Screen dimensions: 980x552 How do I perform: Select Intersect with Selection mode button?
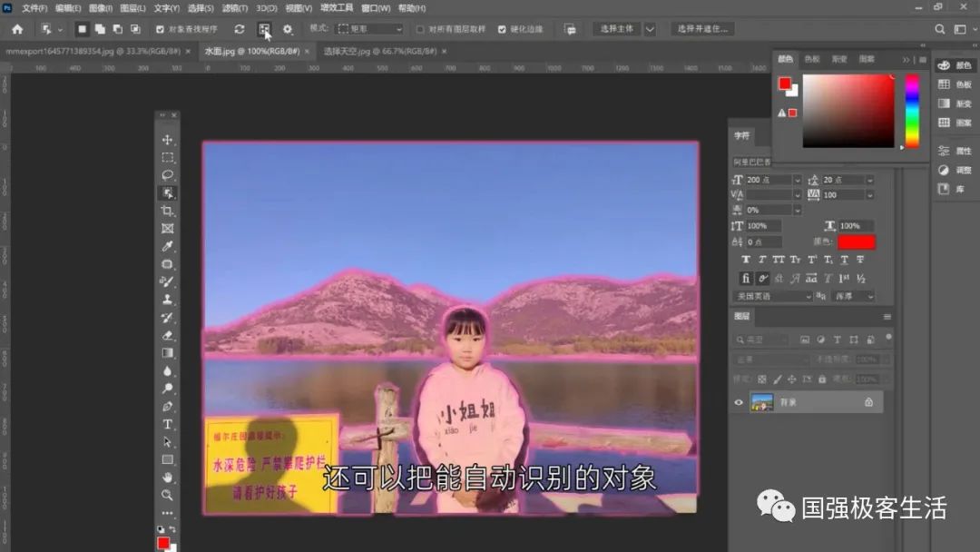[x=135, y=29]
